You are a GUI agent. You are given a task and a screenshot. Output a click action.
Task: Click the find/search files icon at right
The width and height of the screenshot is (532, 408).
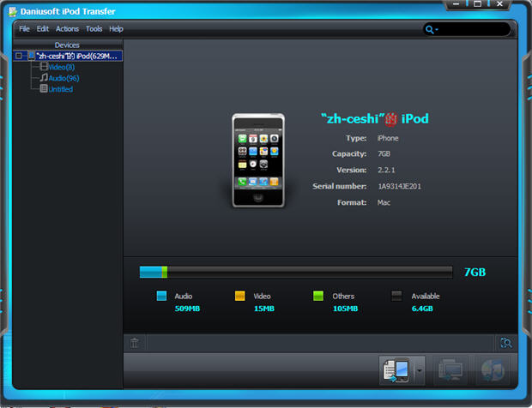(506, 343)
